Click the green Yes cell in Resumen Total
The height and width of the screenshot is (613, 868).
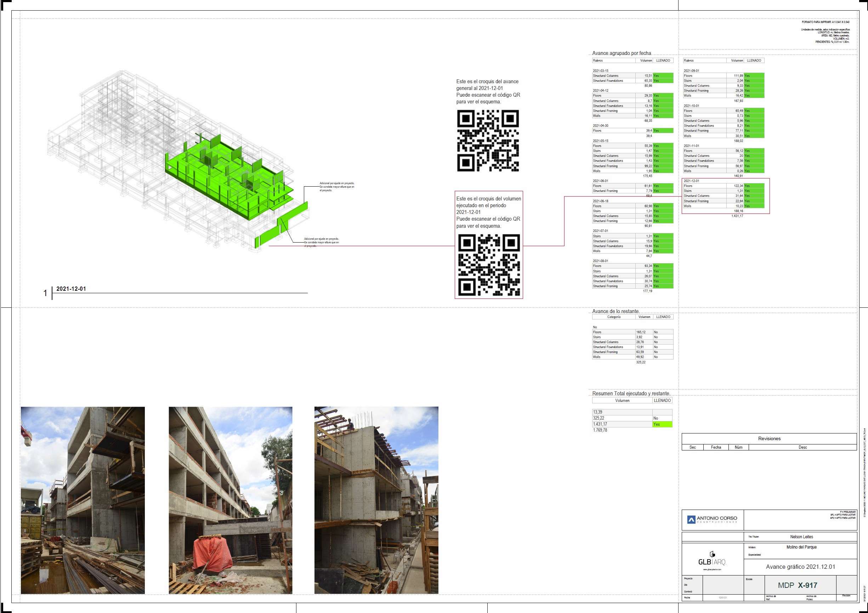click(x=662, y=424)
